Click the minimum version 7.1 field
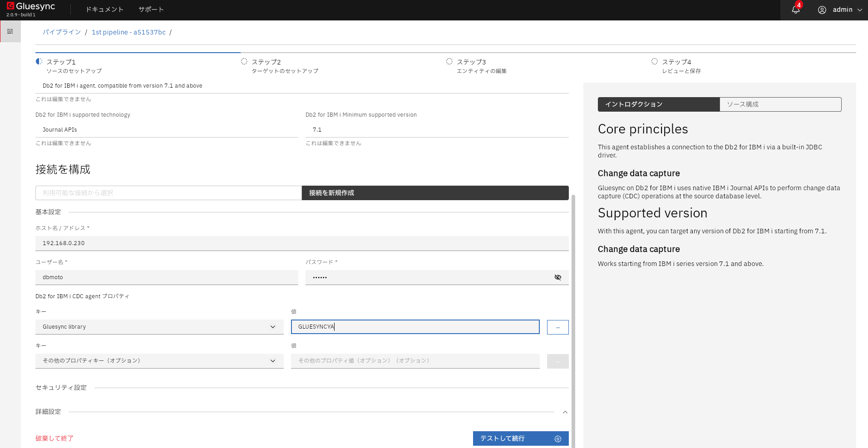Image resolution: width=868 pixels, height=448 pixels. [437, 130]
